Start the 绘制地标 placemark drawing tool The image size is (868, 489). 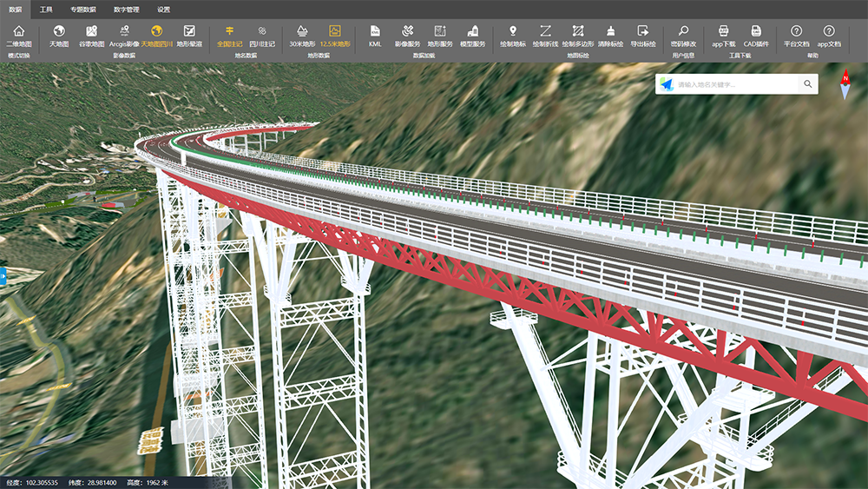click(513, 35)
